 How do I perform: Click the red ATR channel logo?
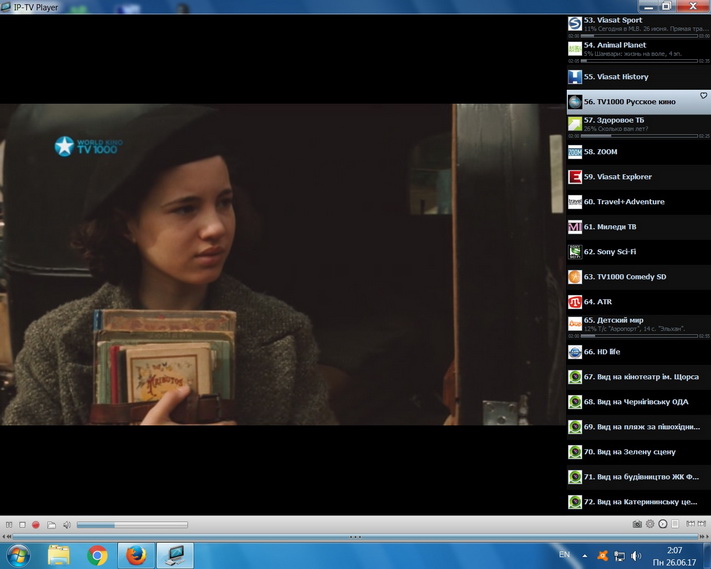[575, 302]
